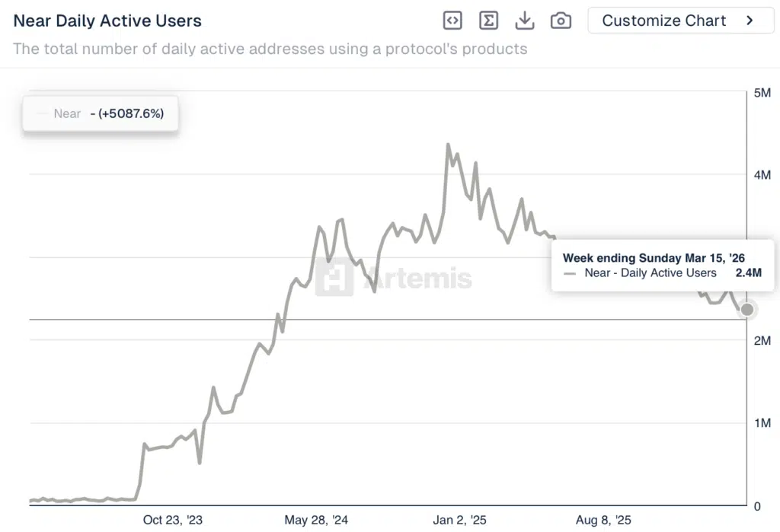Select the Aug 8, '25 date label
The height and width of the screenshot is (532, 780).
[x=603, y=520]
